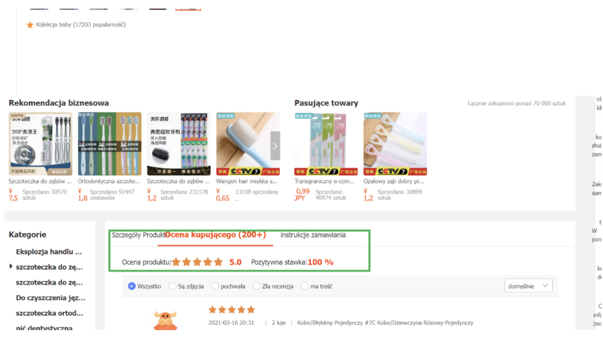603x364 pixels.
Task: Open the instrukcje zamawiania tab
Action: pyautogui.click(x=313, y=235)
